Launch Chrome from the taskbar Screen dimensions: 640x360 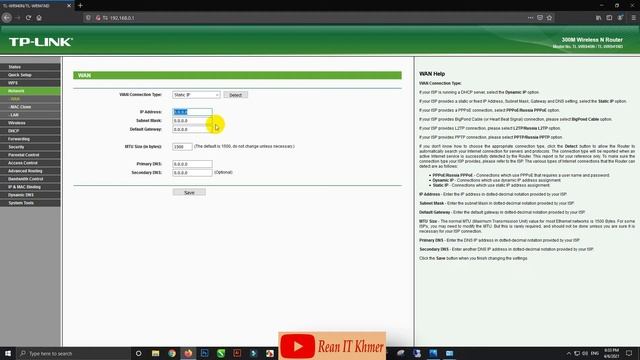point(172,353)
